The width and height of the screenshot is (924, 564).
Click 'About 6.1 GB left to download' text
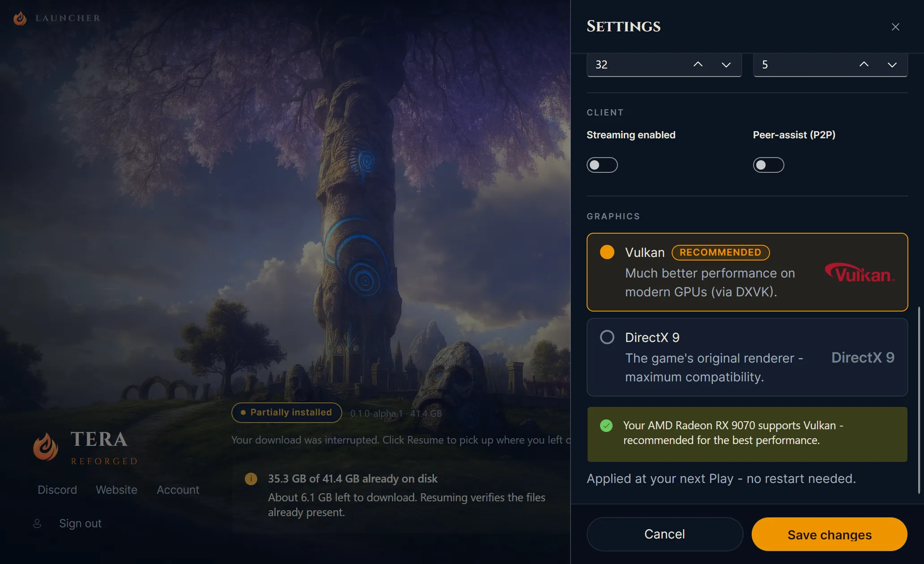[407, 505]
